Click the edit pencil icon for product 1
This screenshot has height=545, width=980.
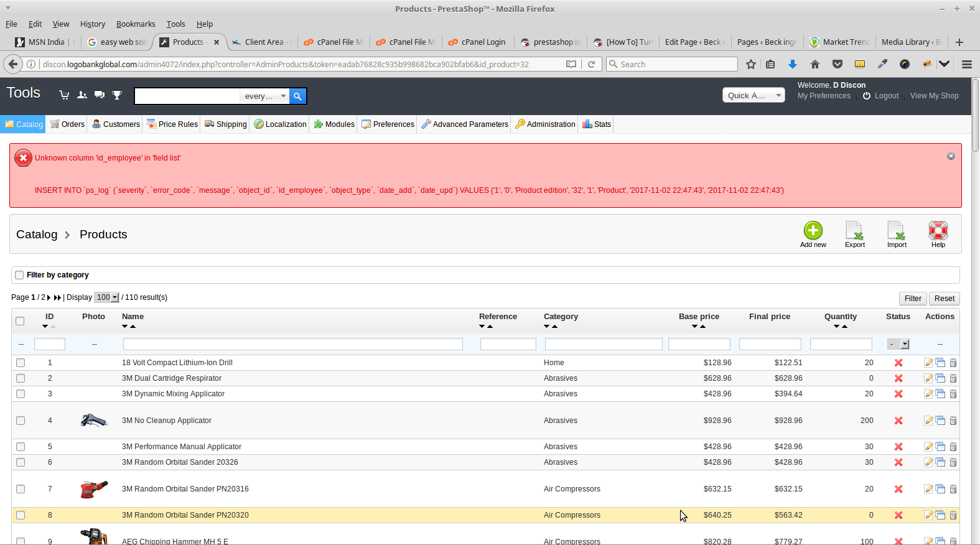(928, 363)
